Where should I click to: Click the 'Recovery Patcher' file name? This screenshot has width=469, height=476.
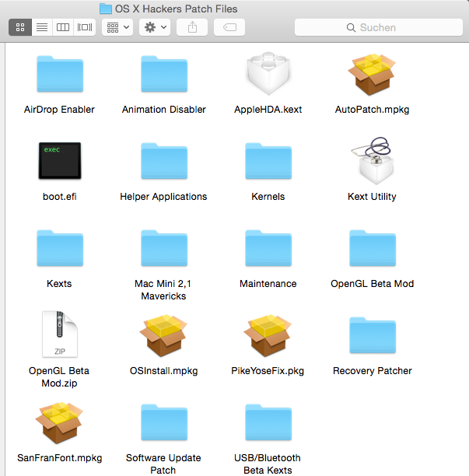pyautogui.click(x=372, y=371)
